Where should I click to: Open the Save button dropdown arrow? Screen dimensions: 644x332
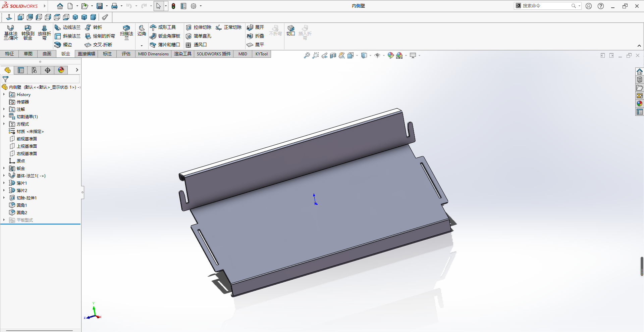point(107,6)
